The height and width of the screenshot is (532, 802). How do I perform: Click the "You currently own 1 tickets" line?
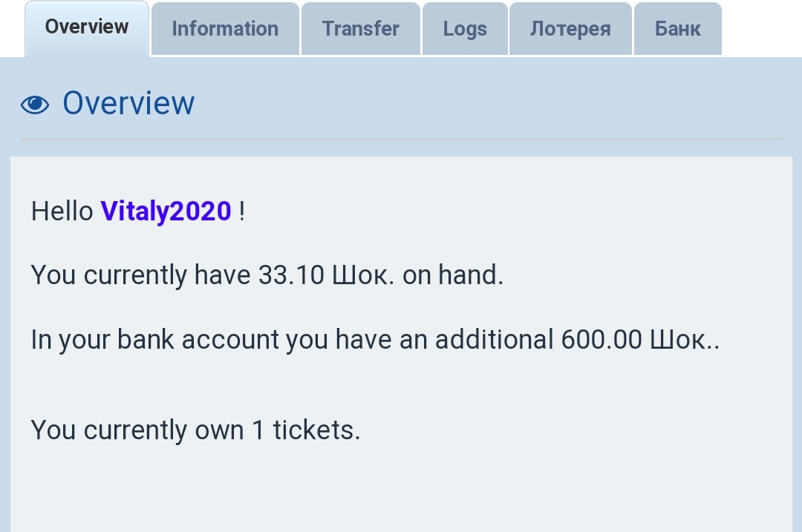click(x=195, y=430)
